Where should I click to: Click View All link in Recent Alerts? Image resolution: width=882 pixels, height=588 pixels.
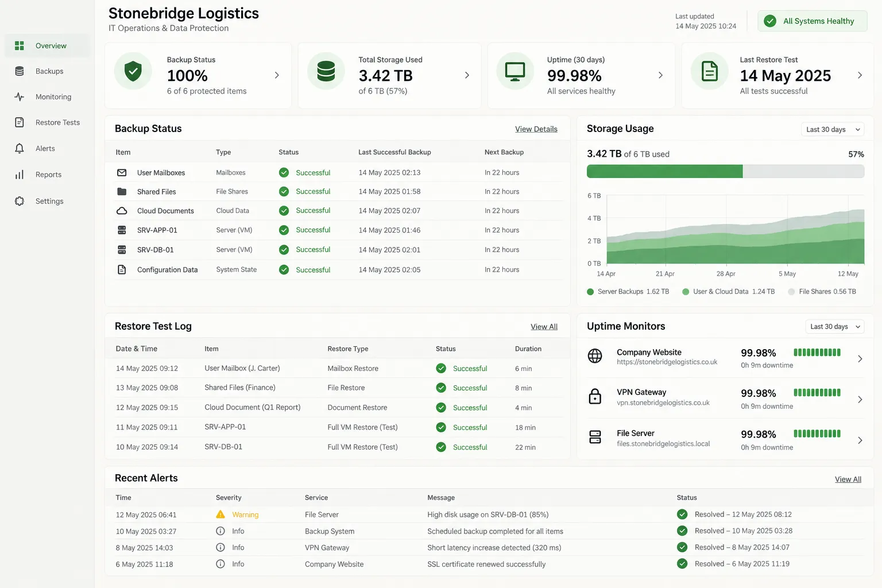[848, 479]
